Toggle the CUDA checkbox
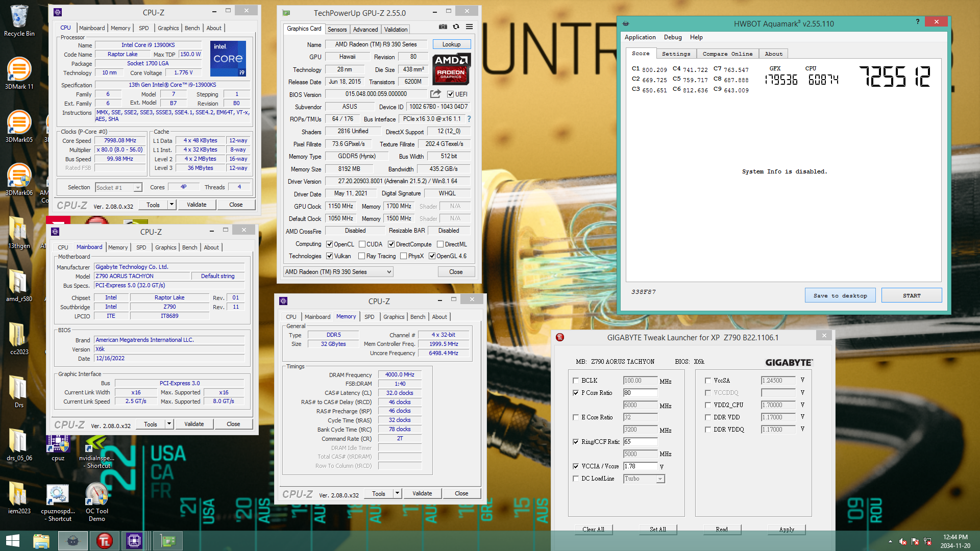Screen dimensions: 980x551 [x=362, y=244]
